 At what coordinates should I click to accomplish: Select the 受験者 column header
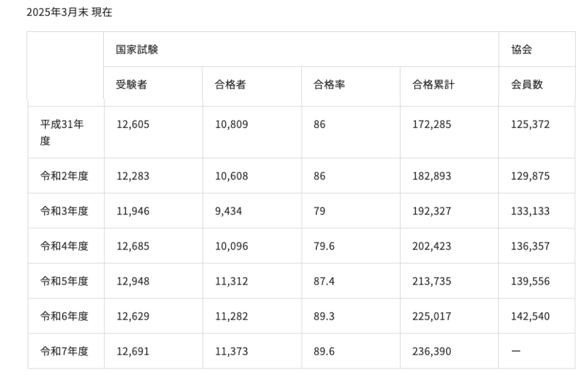(131, 85)
